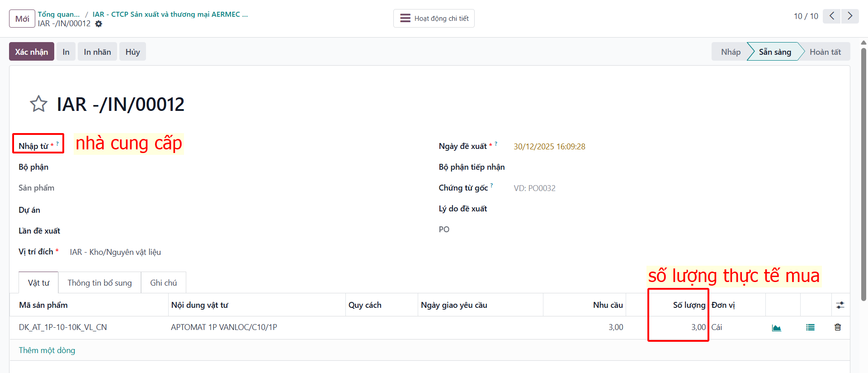Edit the Ngày đề xuất date field
Screen dimensions: 868x373
(x=549, y=147)
